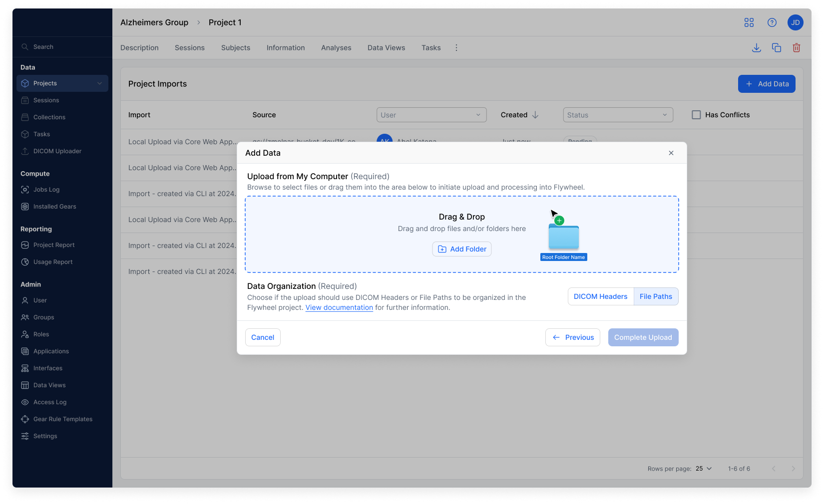Click the Add Folder button

462,249
